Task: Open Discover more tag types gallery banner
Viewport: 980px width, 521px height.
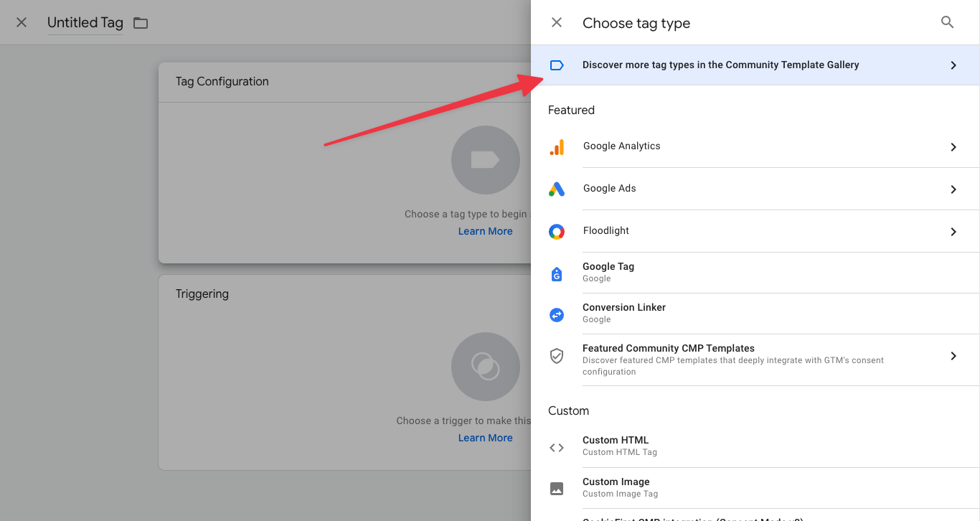Action: (755, 65)
